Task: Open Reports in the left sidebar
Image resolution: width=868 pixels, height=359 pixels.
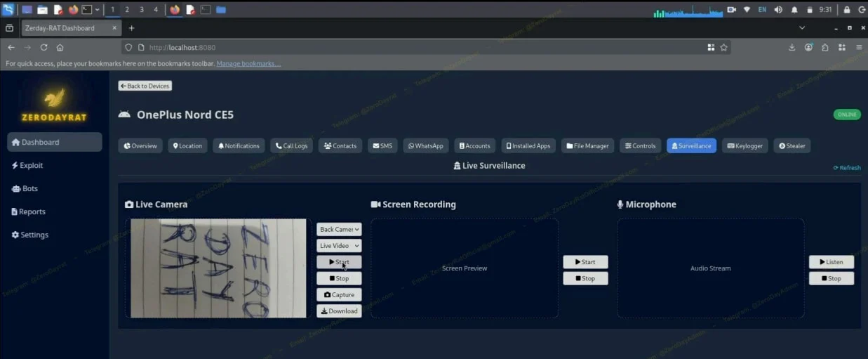Action: [28, 211]
